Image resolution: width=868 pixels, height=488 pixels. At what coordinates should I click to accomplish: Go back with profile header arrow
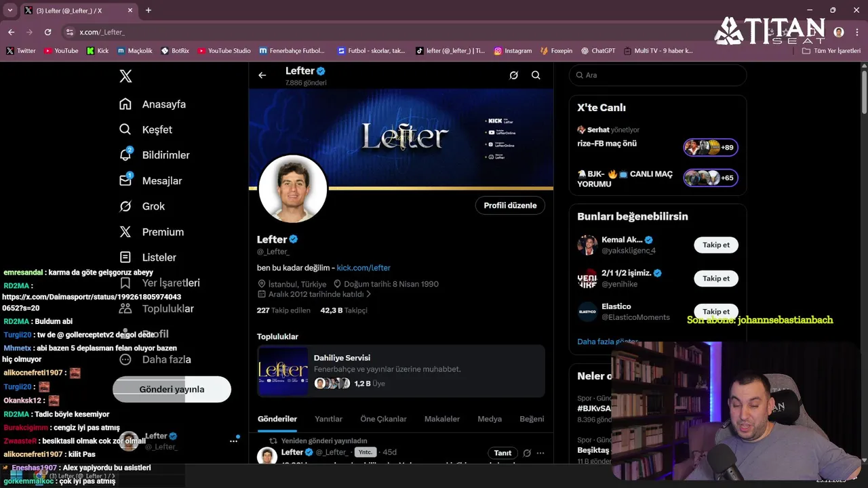[262, 75]
